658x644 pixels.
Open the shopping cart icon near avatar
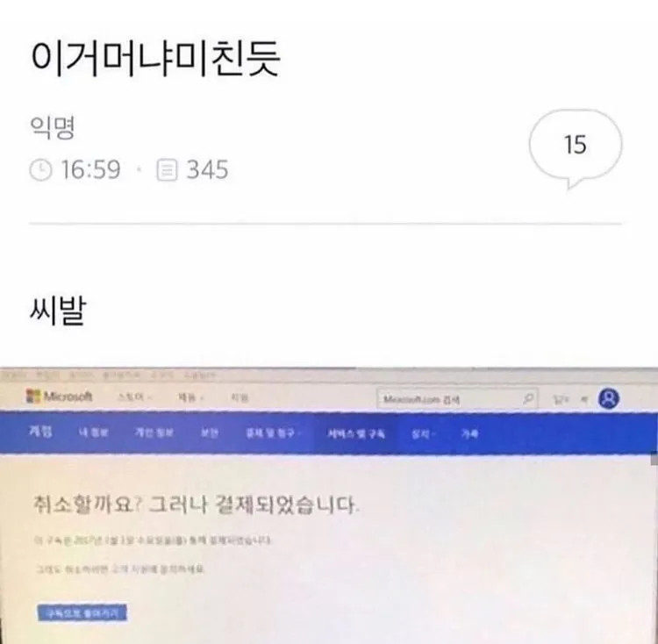coord(583,399)
